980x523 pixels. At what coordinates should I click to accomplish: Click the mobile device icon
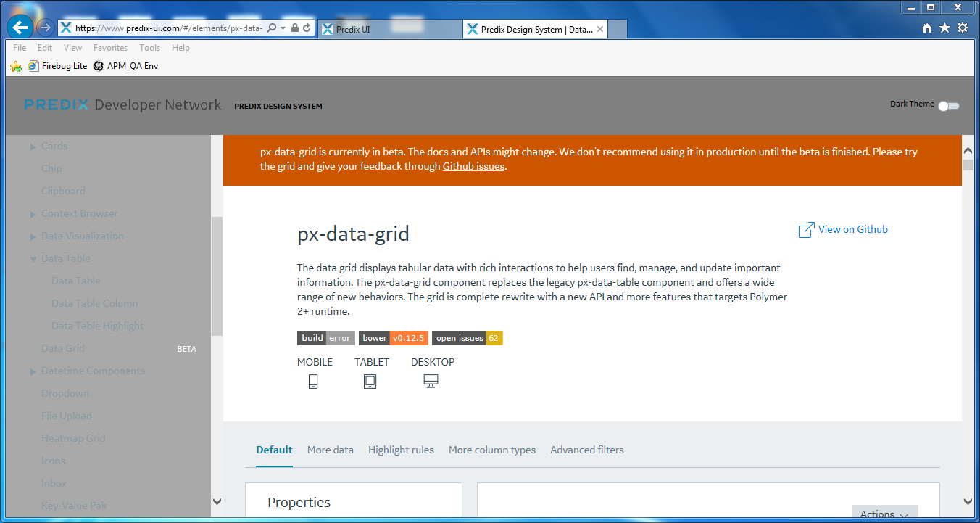(313, 381)
